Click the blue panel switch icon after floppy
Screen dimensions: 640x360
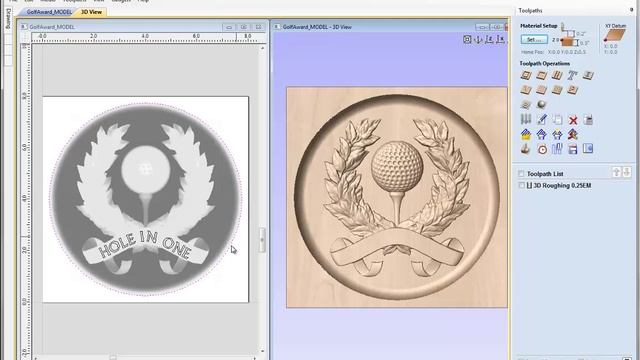588,149
